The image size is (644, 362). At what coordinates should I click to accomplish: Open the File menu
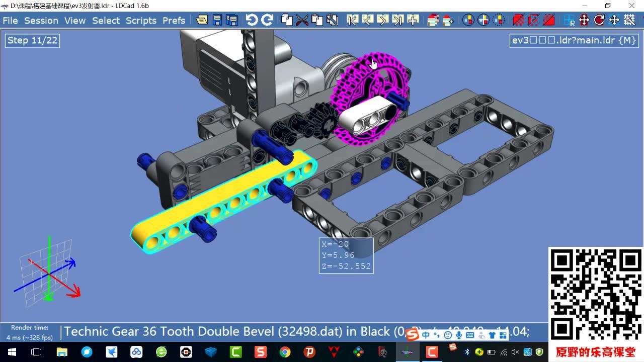[x=10, y=21]
